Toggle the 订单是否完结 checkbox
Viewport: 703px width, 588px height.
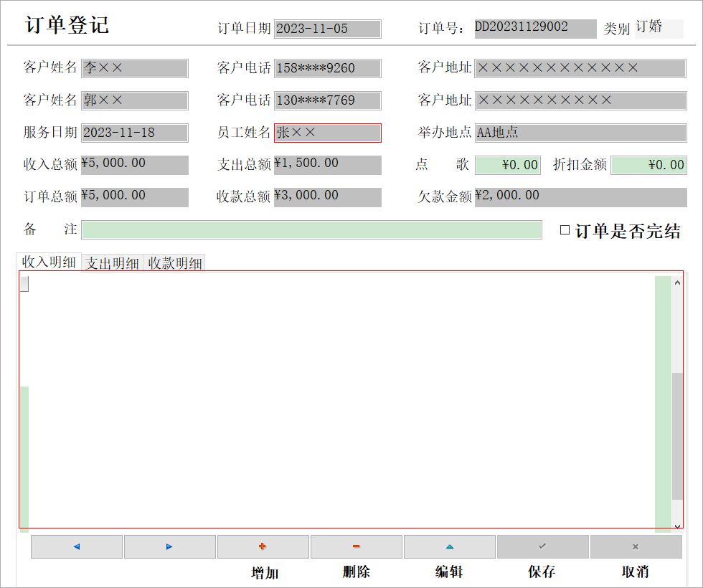click(x=565, y=230)
